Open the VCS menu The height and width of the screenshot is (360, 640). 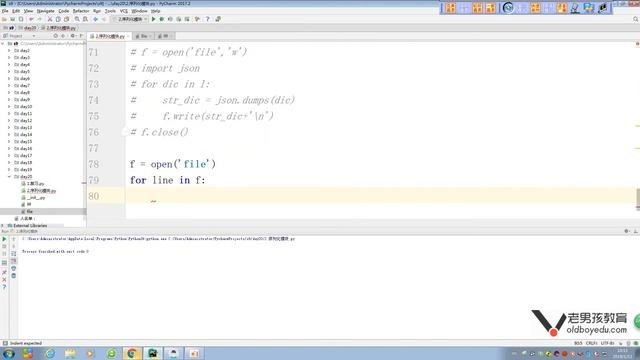124,11
